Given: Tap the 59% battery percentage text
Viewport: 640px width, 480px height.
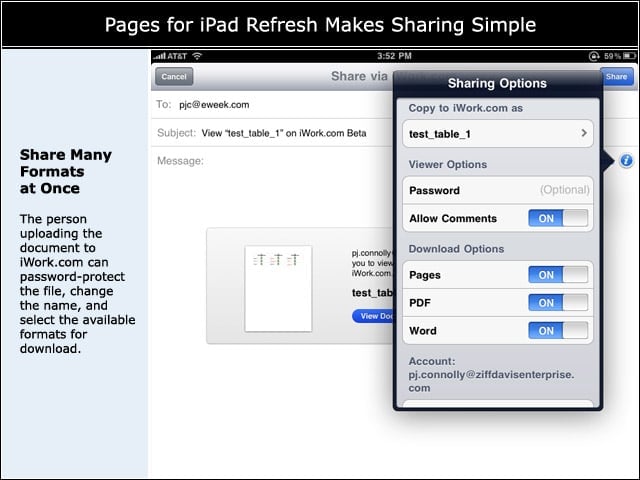Looking at the screenshot, I should 612,56.
